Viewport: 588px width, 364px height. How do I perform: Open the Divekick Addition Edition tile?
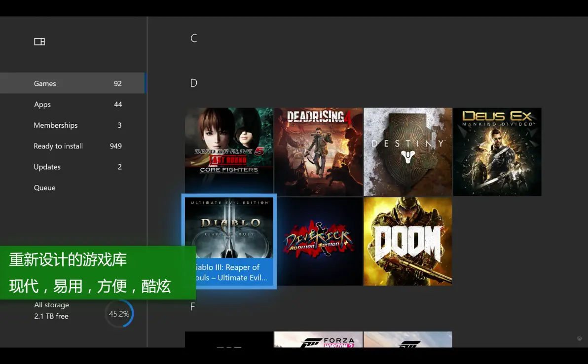318,241
